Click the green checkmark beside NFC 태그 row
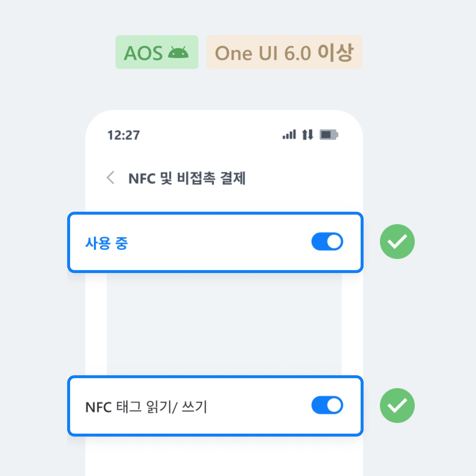This screenshot has height=476, width=476. pos(397,405)
